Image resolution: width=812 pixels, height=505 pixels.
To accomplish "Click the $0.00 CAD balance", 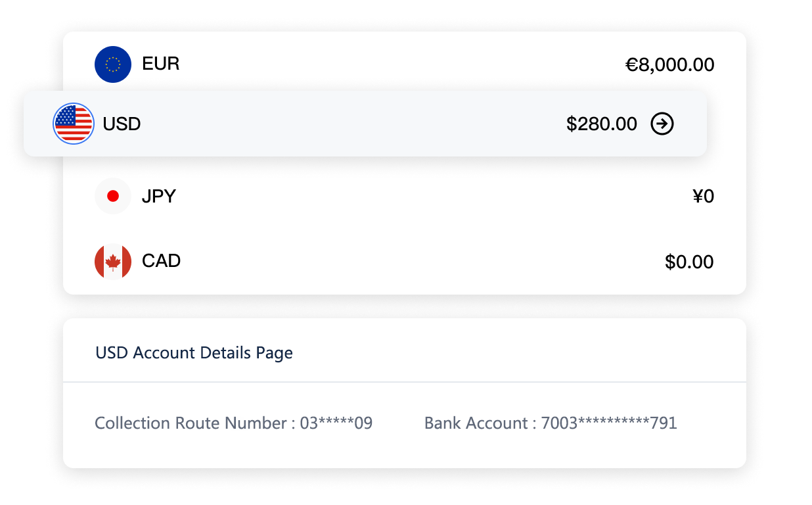I will tap(689, 262).
